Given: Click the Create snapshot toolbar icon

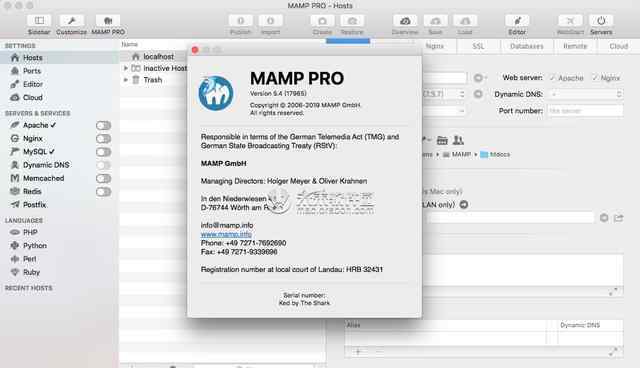Looking at the screenshot, I should (322, 21).
